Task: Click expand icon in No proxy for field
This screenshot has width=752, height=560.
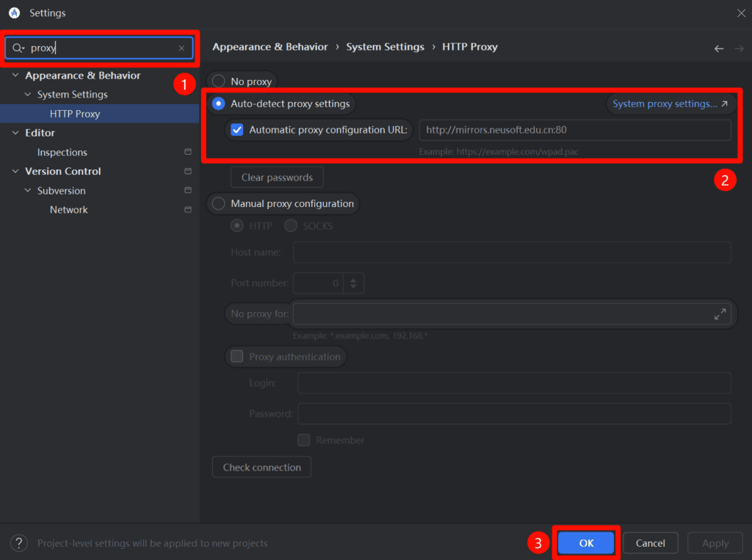Action: (720, 314)
